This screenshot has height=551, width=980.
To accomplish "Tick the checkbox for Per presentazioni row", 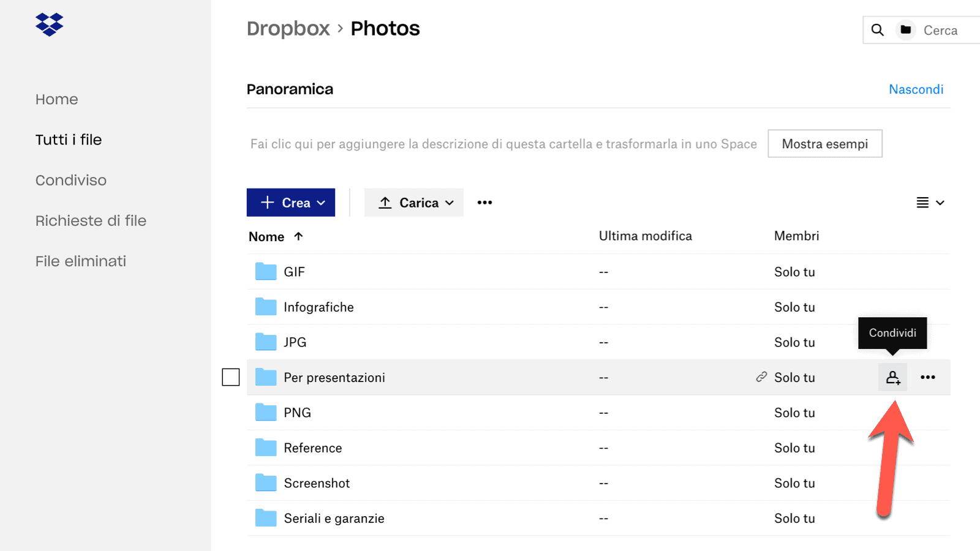I will click(x=231, y=377).
